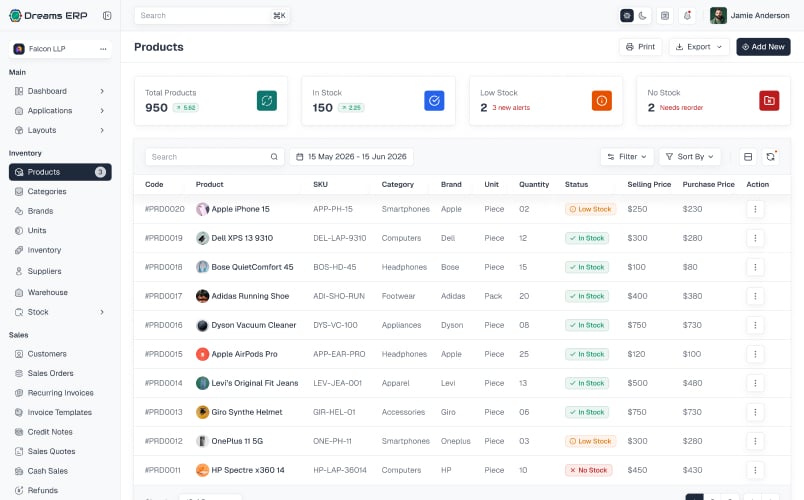Viewport: 804px width, 500px height.
Task: Click the Add New button
Action: [x=763, y=47]
